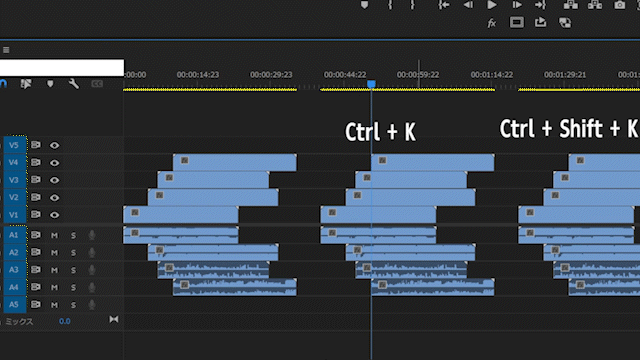Click the Lift button

point(571,5)
